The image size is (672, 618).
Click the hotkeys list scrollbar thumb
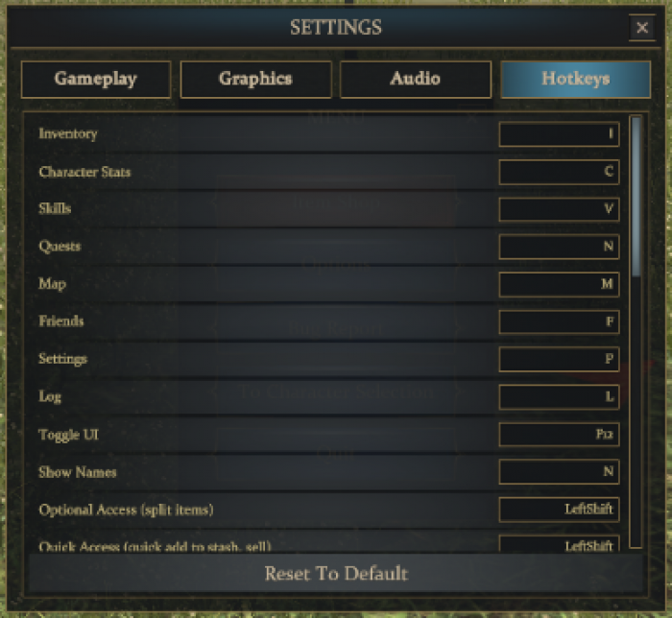[x=636, y=197]
